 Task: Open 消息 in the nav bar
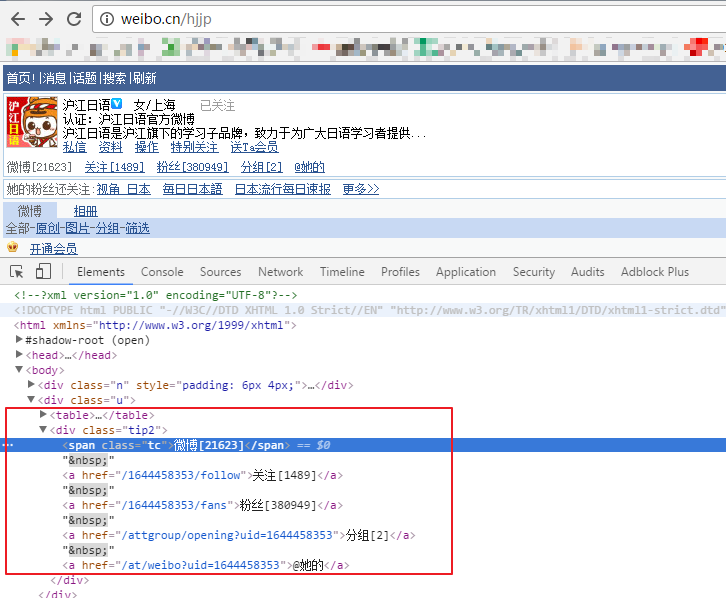[54, 78]
